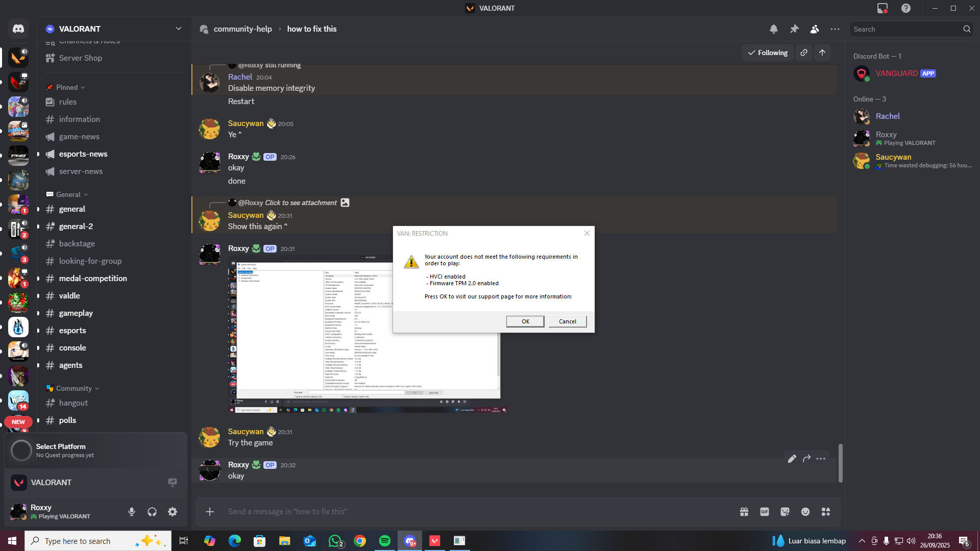Send a gift via gift icon
The height and width of the screenshot is (551, 980).
[744, 512]
